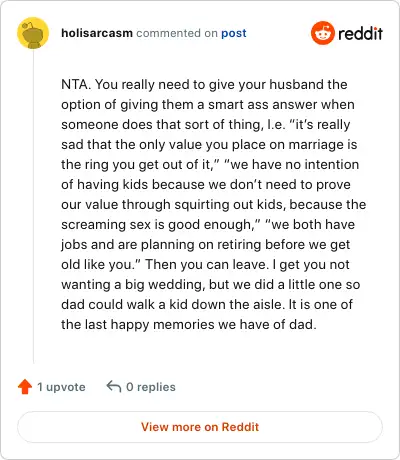400x460 pixels.
Task: Click the 'View more on Reddit' button
Action: pos(200,427)
